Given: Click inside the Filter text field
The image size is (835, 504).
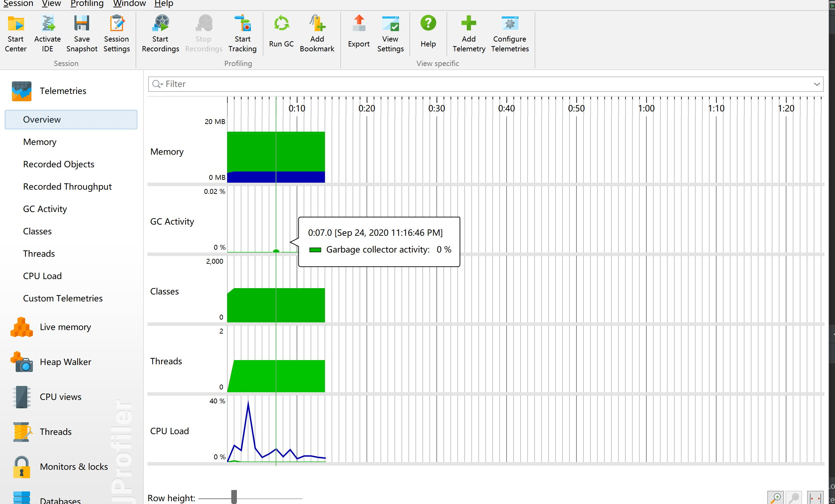Looking at the screenshot, I should tap(454, 84).
